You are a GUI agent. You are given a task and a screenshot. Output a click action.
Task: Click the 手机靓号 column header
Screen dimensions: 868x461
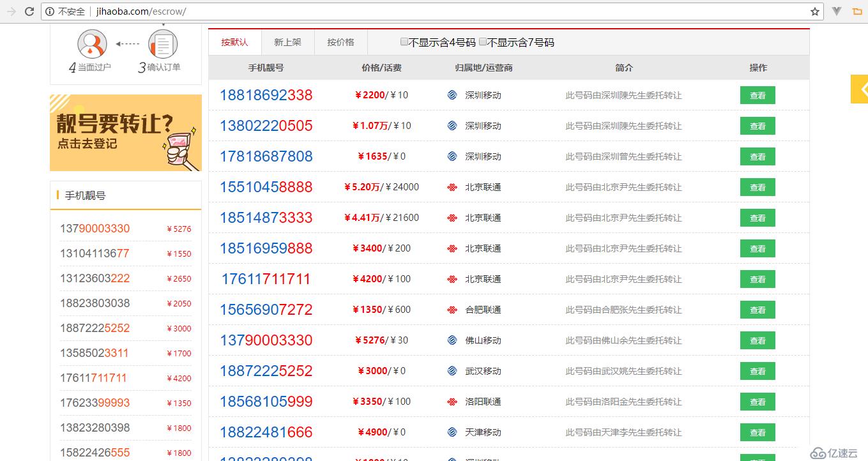[266, 68]
